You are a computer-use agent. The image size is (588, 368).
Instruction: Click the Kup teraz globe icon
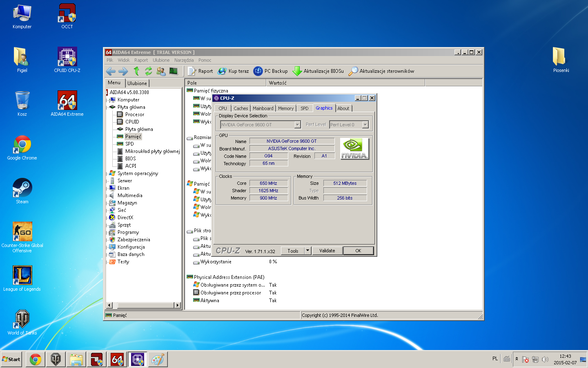tap(222, 71)
